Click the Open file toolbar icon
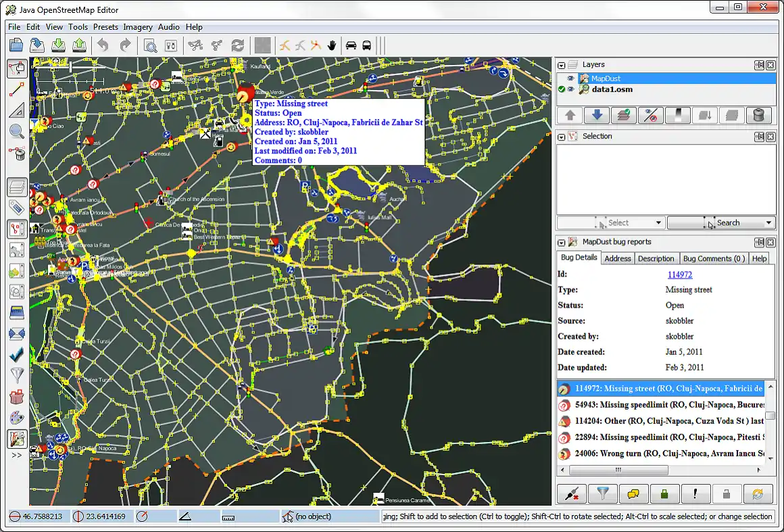The height and width of the screenshot is (532, 784). point(16,45)
